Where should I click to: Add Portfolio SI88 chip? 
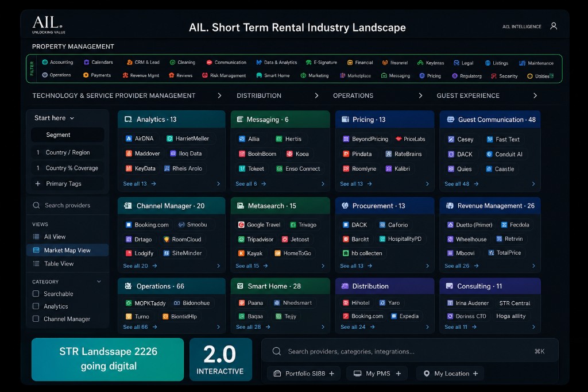(x=304, y=374)
